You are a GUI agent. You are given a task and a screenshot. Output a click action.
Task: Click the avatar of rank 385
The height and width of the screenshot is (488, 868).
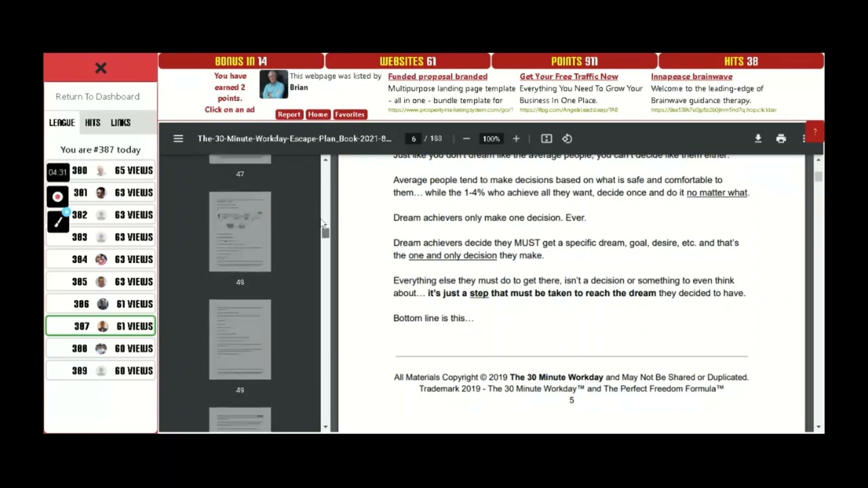point(101,281)
